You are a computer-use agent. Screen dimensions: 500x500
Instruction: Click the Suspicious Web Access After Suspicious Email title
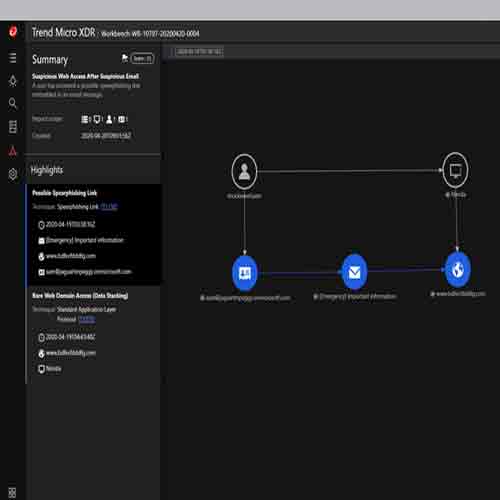coord(85,76)
